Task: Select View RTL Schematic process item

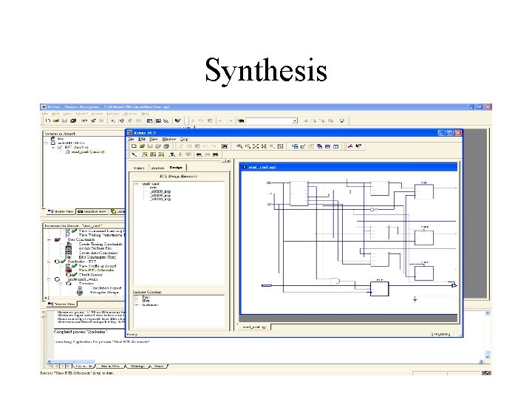Action: coord(96,270)
